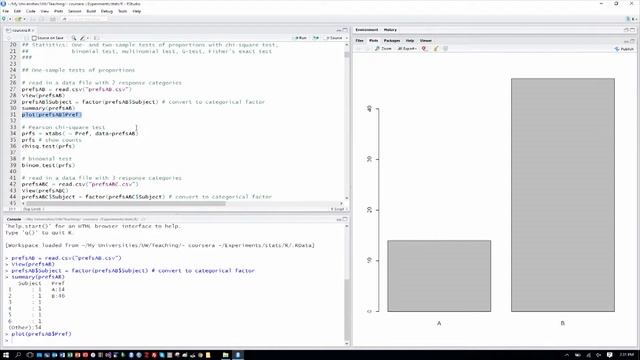Viewport: 640px width, 360px height.
Task: Click the View(prefsABC) line in editor
Action: tap(45, 191)
